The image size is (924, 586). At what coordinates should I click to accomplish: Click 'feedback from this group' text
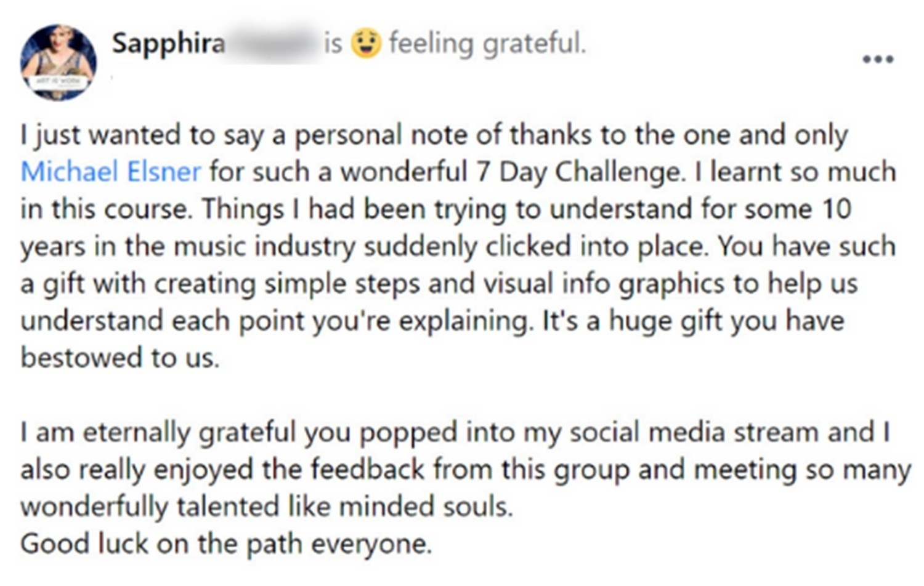click(470, 470)
